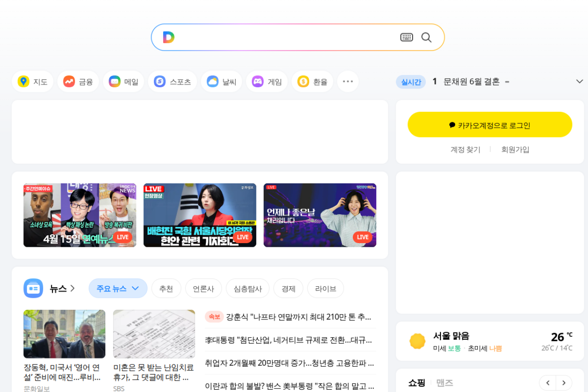Select the 심층탐사 news tab
This screenshot has height=392, width=588.
pos(248,289)
